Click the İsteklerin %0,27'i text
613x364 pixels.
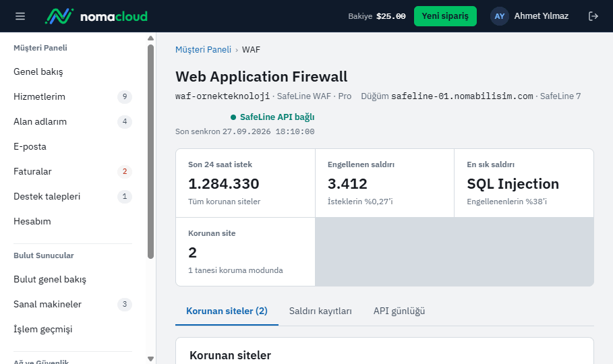pyautogui.click(x=360, y=202)
